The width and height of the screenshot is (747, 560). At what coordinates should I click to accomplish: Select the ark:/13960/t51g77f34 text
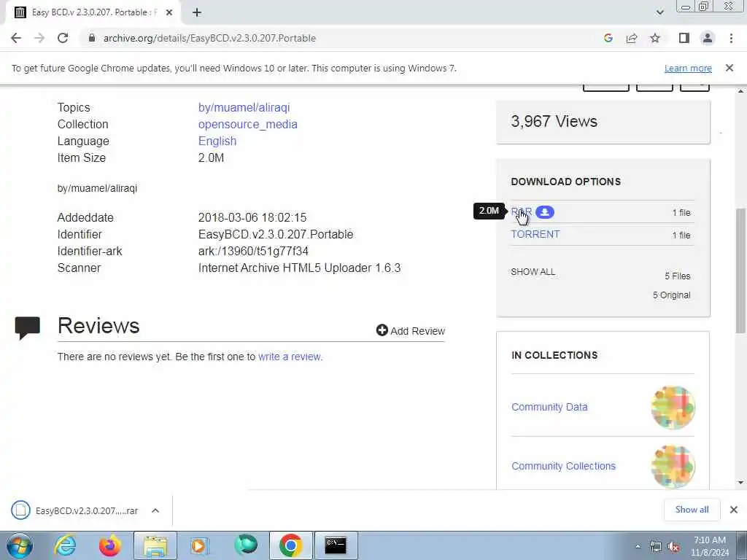[x=253, y=251]
